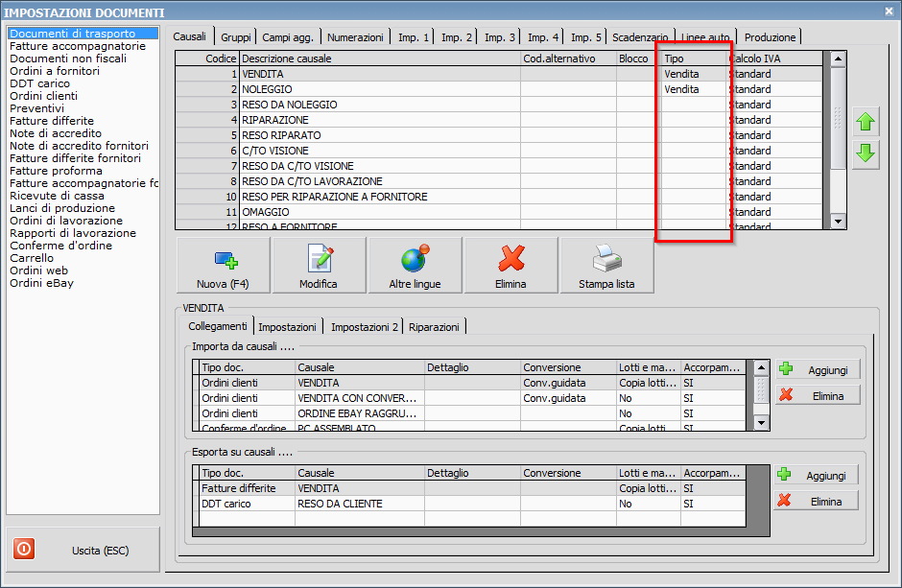902x588 pixels.
Task: Click the Codice column header
Action: (207, 59)
